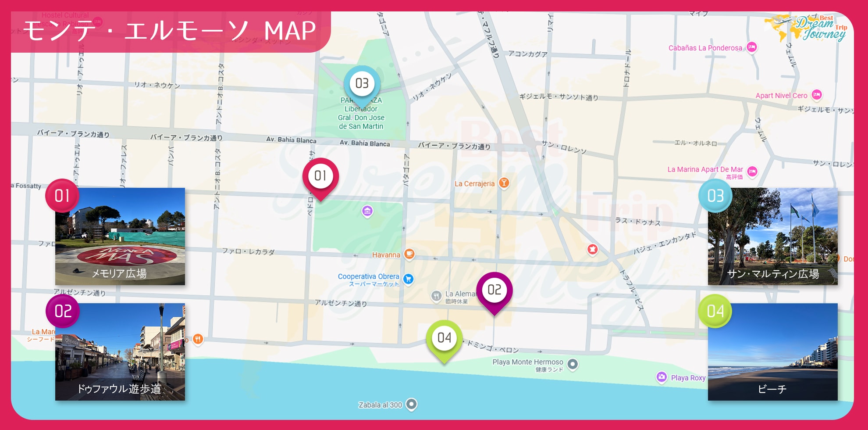Open the サン・マルティン広場 photo thumbnail
Screen dimensions: 868x430
tap(773, 236)
